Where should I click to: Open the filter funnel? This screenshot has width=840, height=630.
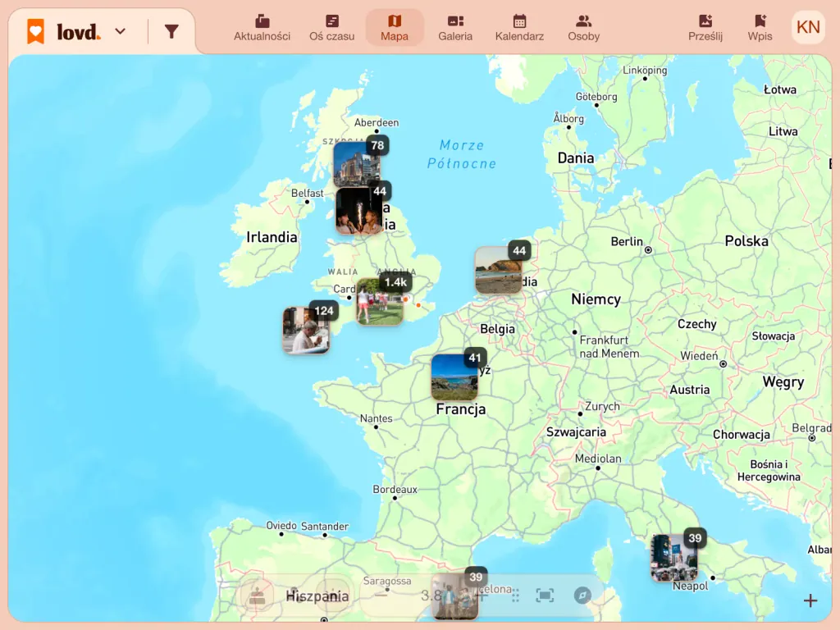tap(171, 32)
